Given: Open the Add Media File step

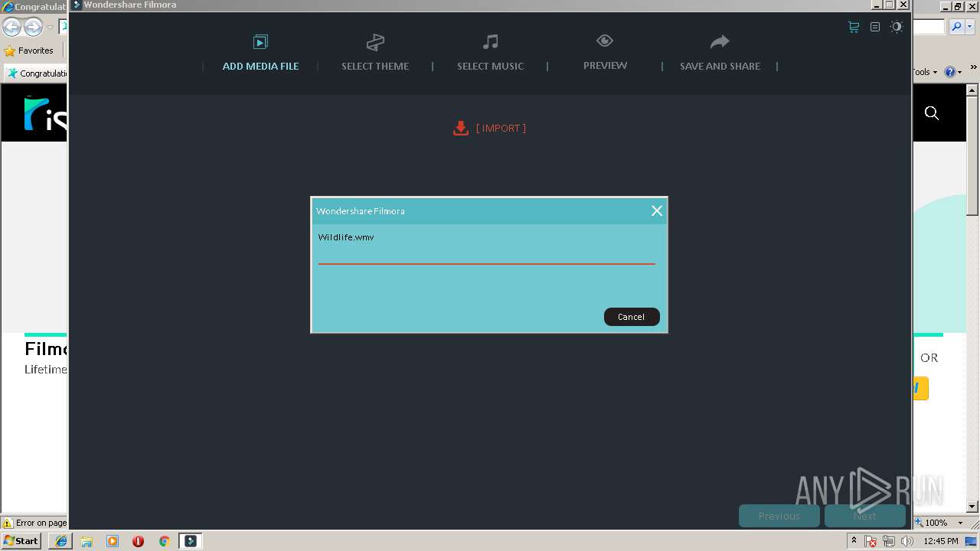Looking at the screenshot, I should (x=260, y=52).
